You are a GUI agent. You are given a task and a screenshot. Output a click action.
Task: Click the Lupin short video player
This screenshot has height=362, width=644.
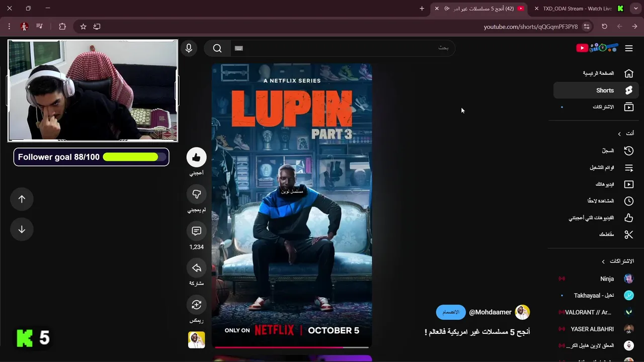tap(292, 205)
